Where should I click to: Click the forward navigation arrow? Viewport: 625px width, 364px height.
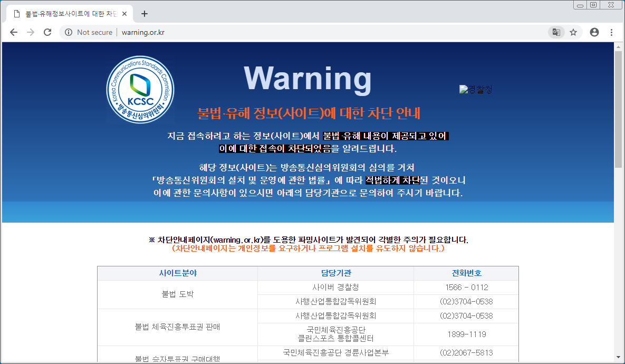(x=31, y=32)
